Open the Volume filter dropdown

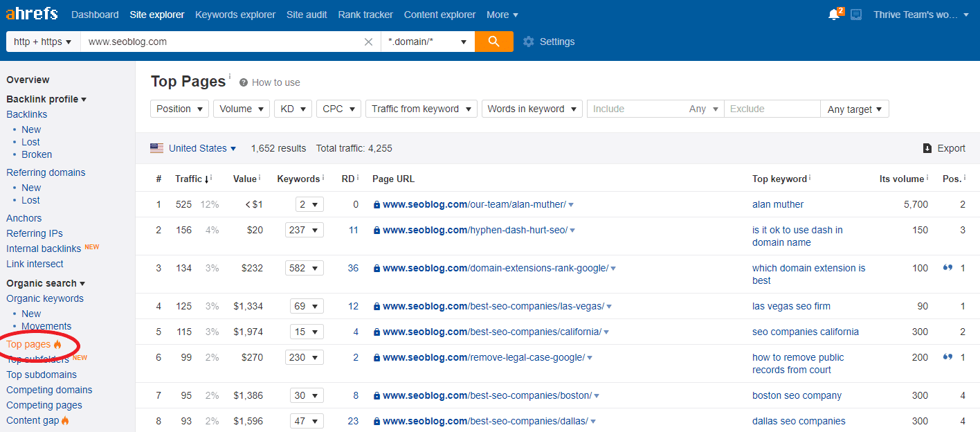242,109
